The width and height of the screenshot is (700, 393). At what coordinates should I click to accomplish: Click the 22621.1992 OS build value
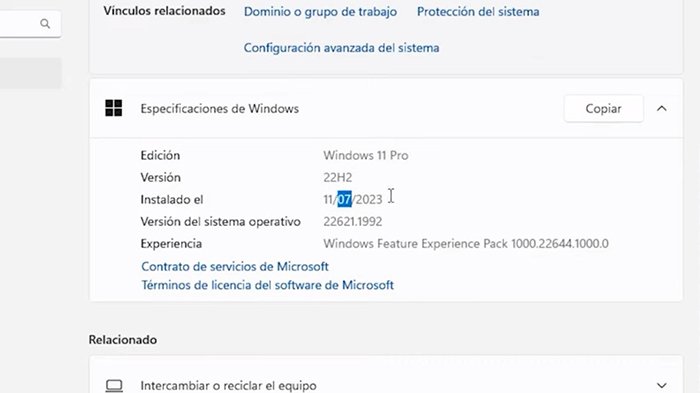point(353,222)
